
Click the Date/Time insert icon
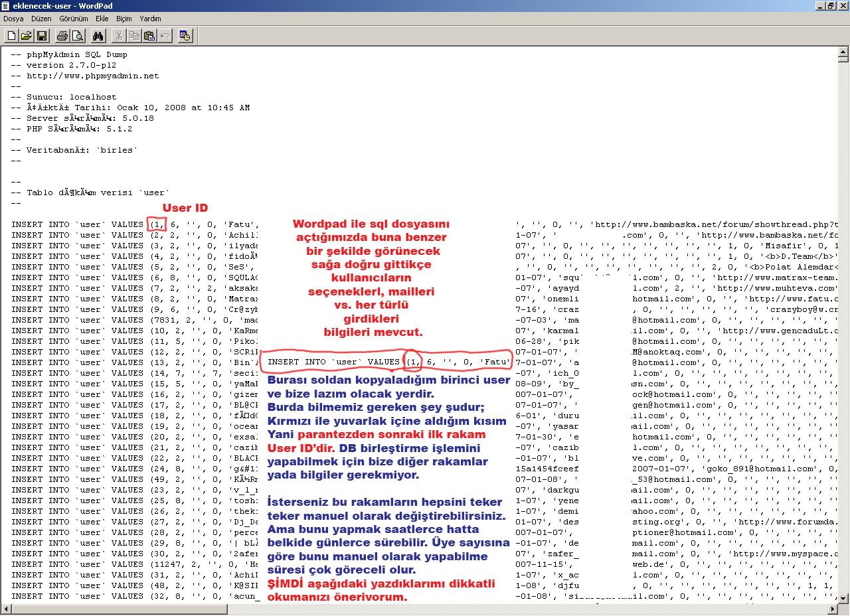click(x=185, y=36)
